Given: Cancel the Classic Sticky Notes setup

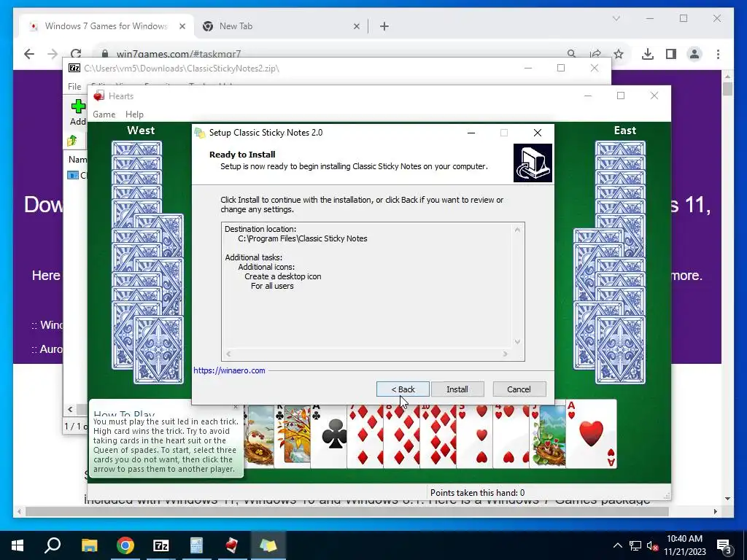Looking at the screenshot, I should [519, 389].
